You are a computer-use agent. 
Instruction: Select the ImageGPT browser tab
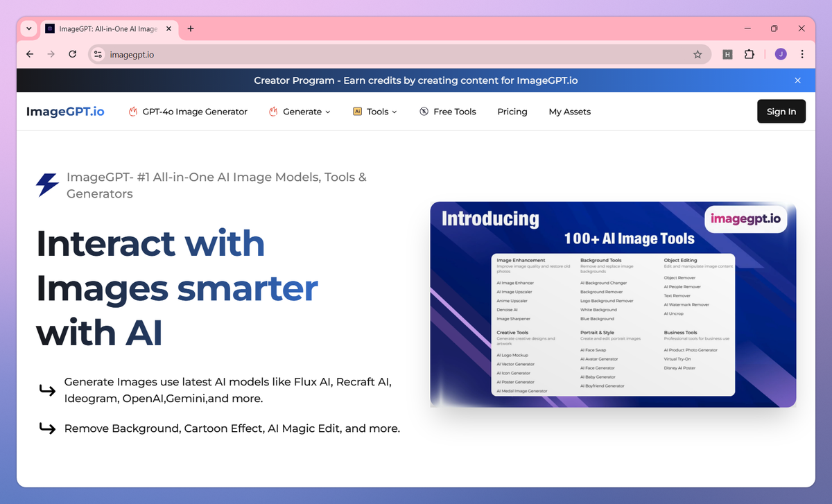click(109, 29)
